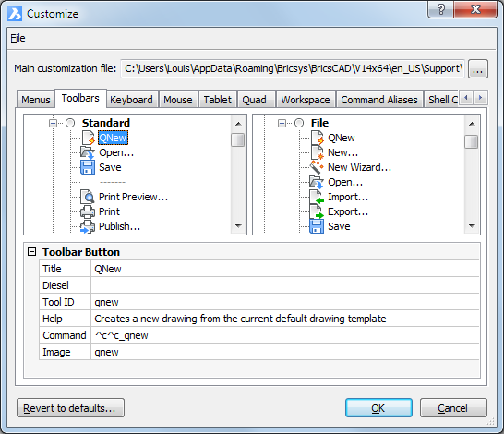Select the Open folder icon in File list
This screenshot has height=434, width=504.
pos(317,182)
